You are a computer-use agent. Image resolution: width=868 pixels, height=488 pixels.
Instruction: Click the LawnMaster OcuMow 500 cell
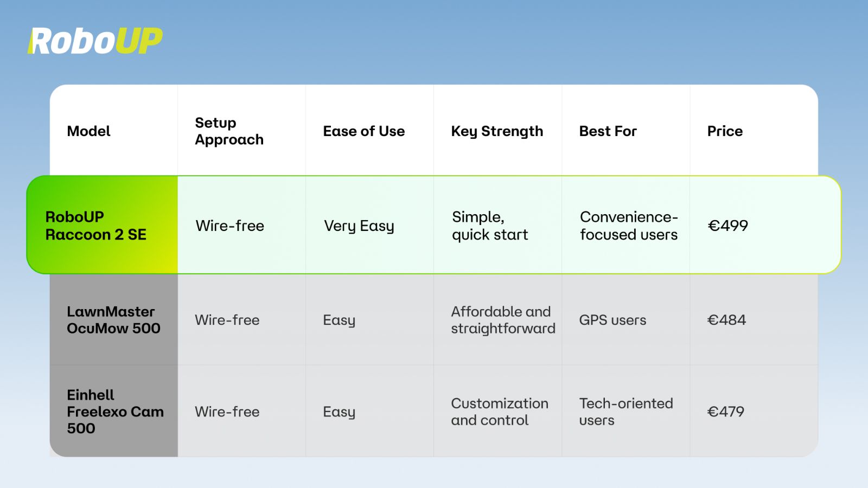click(x=113, y=320)
